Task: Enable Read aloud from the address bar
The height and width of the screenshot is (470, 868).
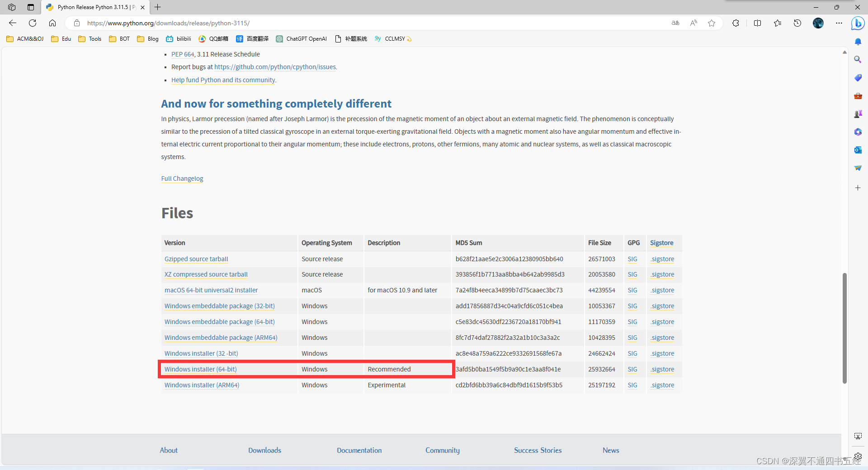Action: coord(693,23)
